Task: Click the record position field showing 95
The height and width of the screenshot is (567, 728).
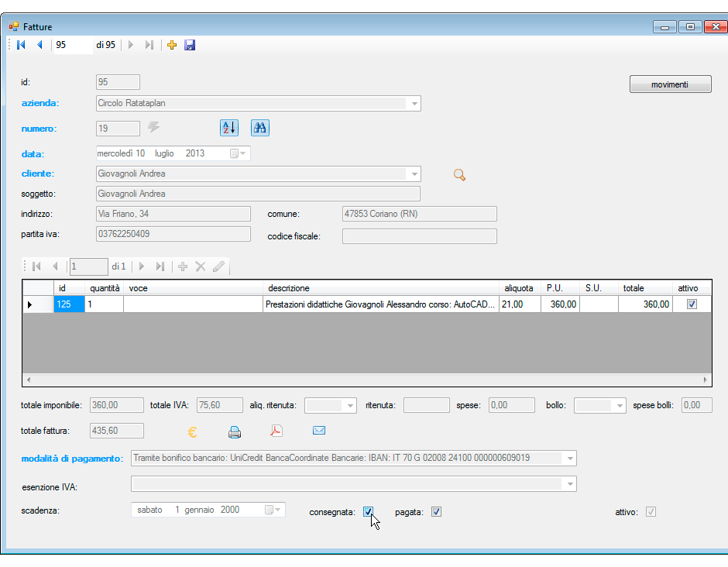Action: pyautogui.click(x=73, y=45)
